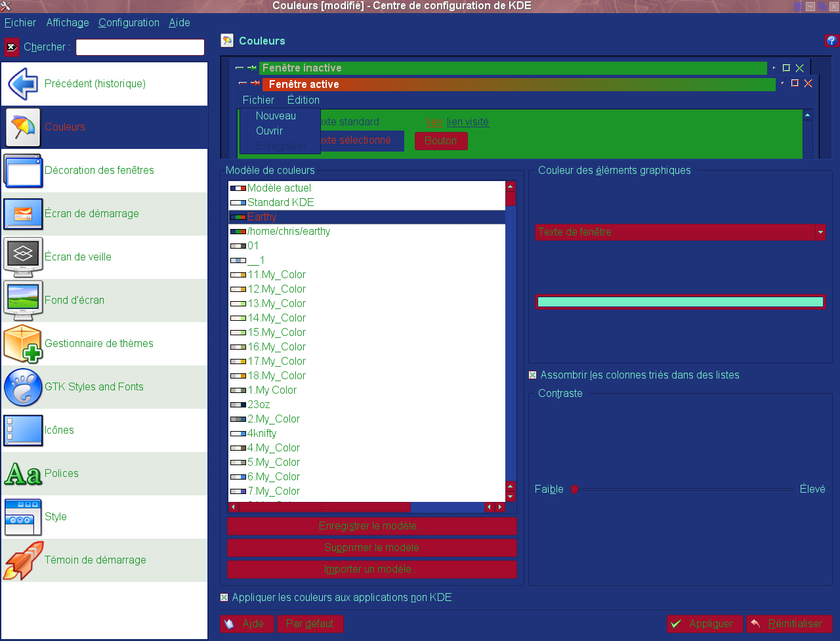840x641 pixels.
Task: Click Standard KDE scheme preview icon
Action: [238, 203]
